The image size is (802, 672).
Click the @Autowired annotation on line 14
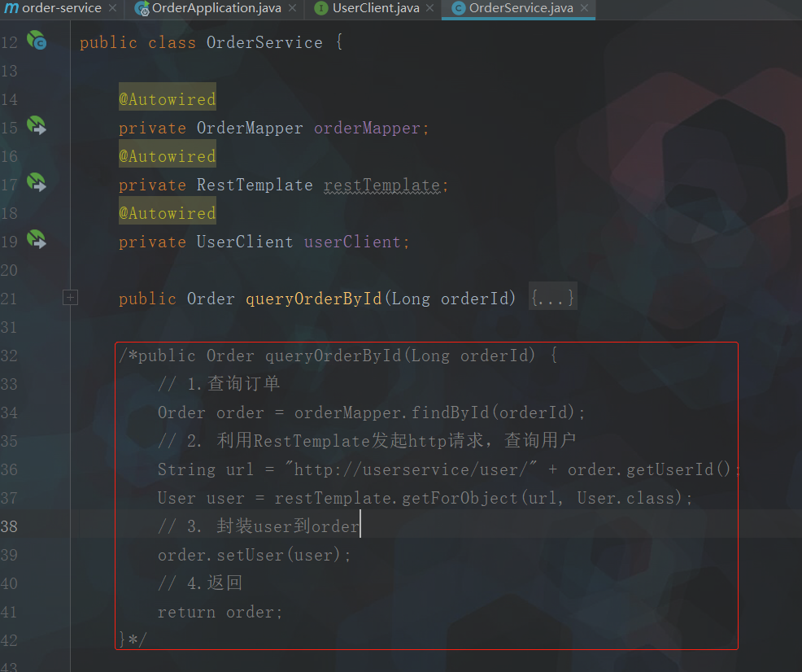(168, 98)
